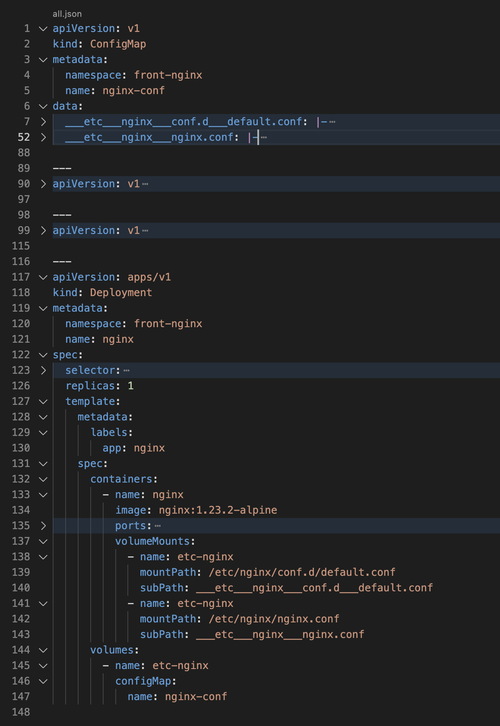Click the fold ellipsis on line 99
The height and width of the screenshot is (726, 500).
click(x=145, y=231)
